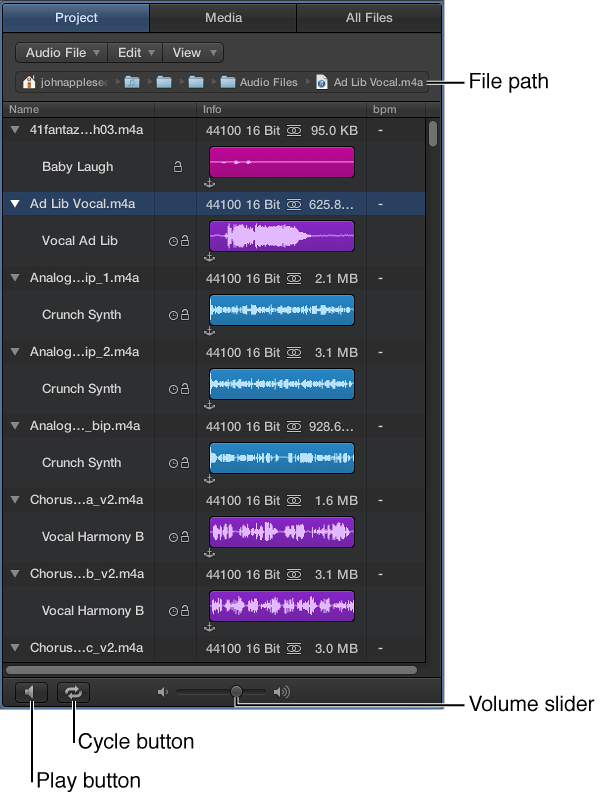
Task: Click clock icon of Vocal Harmony B under Chorus...a_v2.m4a
Action: tap(173, 537)
